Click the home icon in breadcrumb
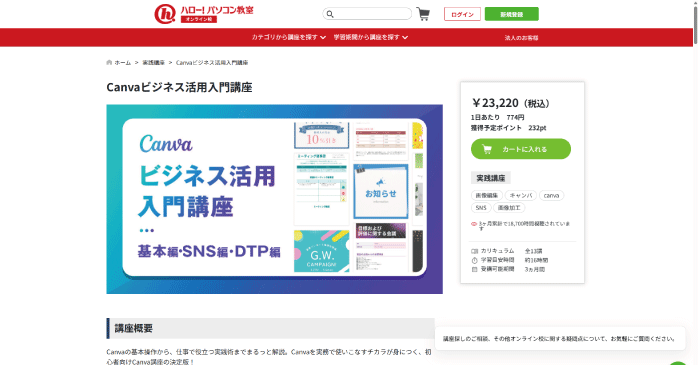Image resolution: width=698 pixels, height=365 pixels. tap(109, 63)
